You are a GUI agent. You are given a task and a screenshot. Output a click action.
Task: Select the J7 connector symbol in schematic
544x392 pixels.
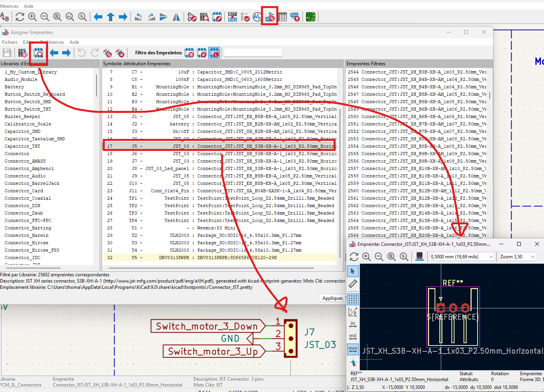point(290,338)
